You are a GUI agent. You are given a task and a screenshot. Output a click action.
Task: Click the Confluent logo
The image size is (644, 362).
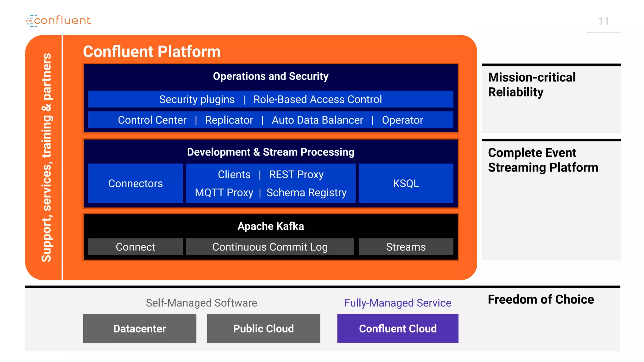58,20
